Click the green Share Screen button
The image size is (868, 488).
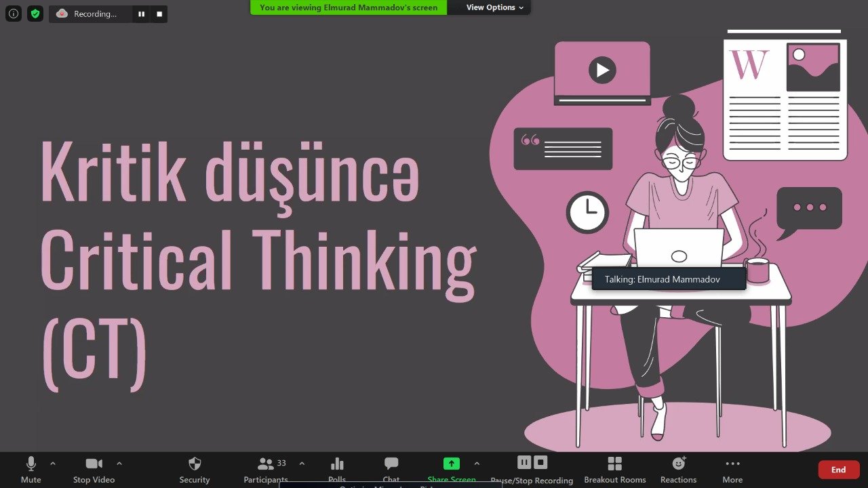[452, 464]
